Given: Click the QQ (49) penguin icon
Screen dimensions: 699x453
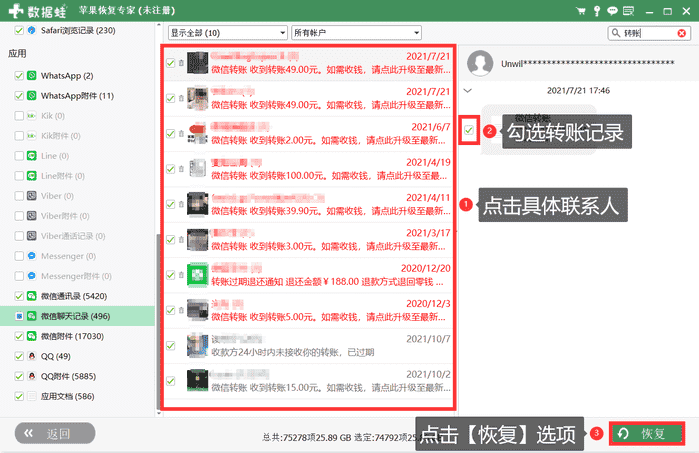Looking at the screenshot, I should 32,356.
